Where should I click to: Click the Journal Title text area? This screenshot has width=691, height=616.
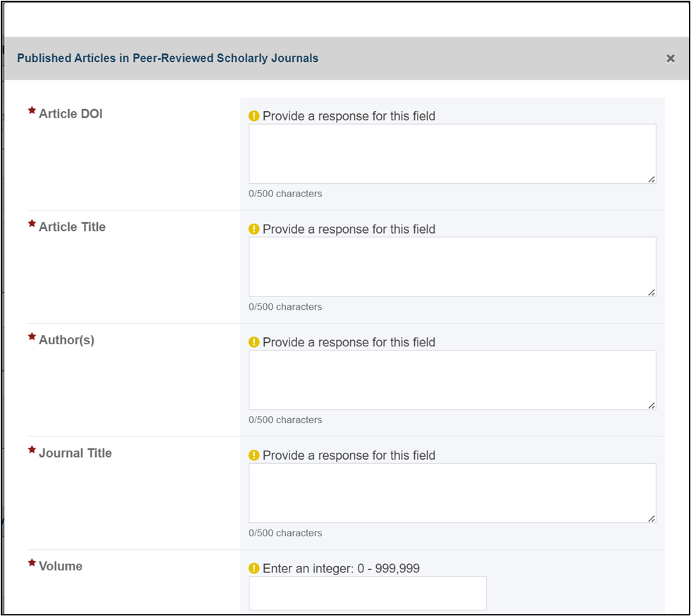[452, 494]
